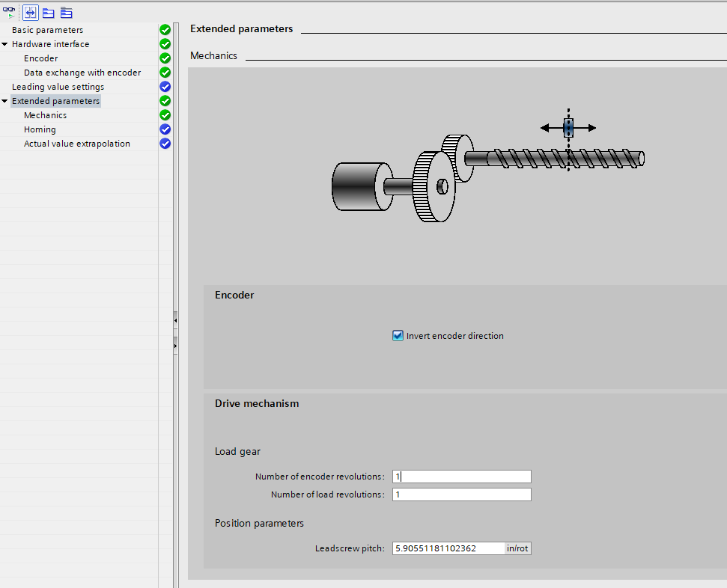The width and height of the screenshot is (727, 588).
Task: Click blue checkmark next to Leading value settings
Action: tap(165, 87)
